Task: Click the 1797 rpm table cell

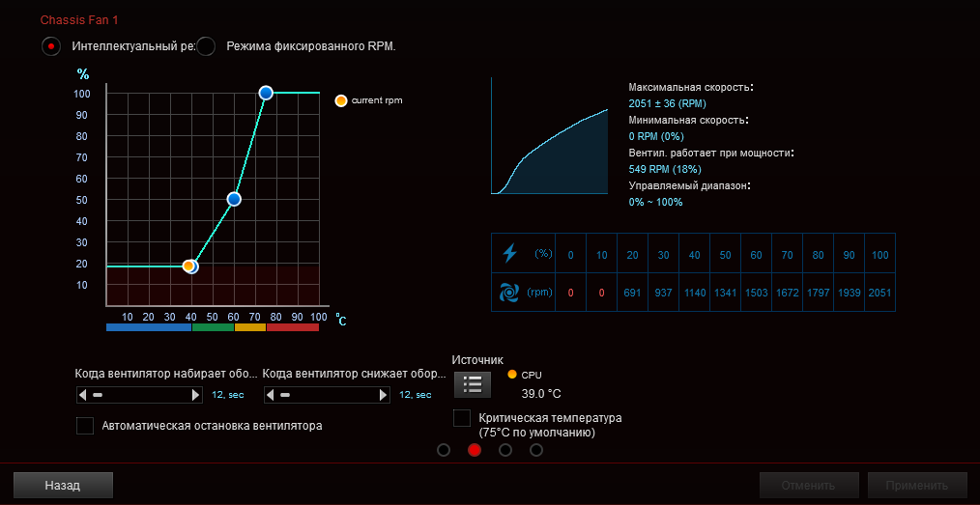Action: pyautogui.click(x=819, y=293)
